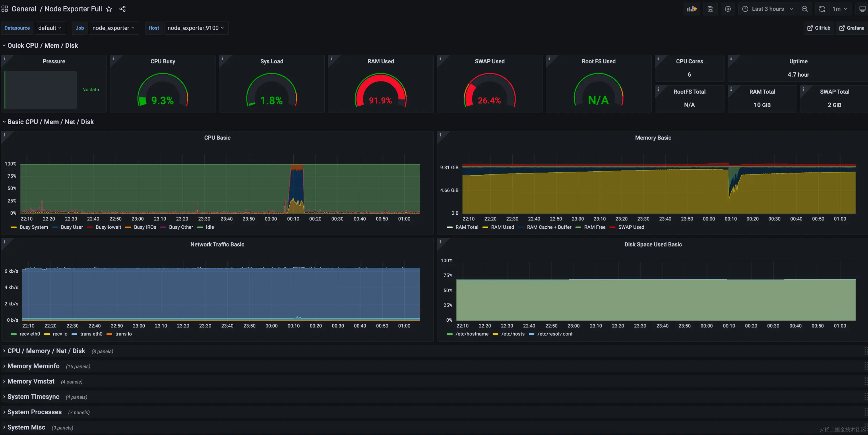Click the zoom out time range icon
This screenshot has height=435, width=868.
point(805,9)
